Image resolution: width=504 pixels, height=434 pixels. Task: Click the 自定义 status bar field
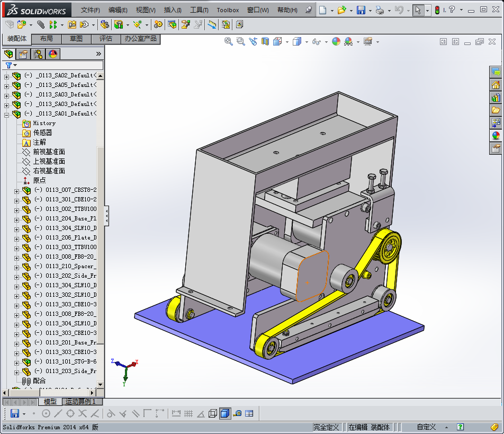pos(426,427)
